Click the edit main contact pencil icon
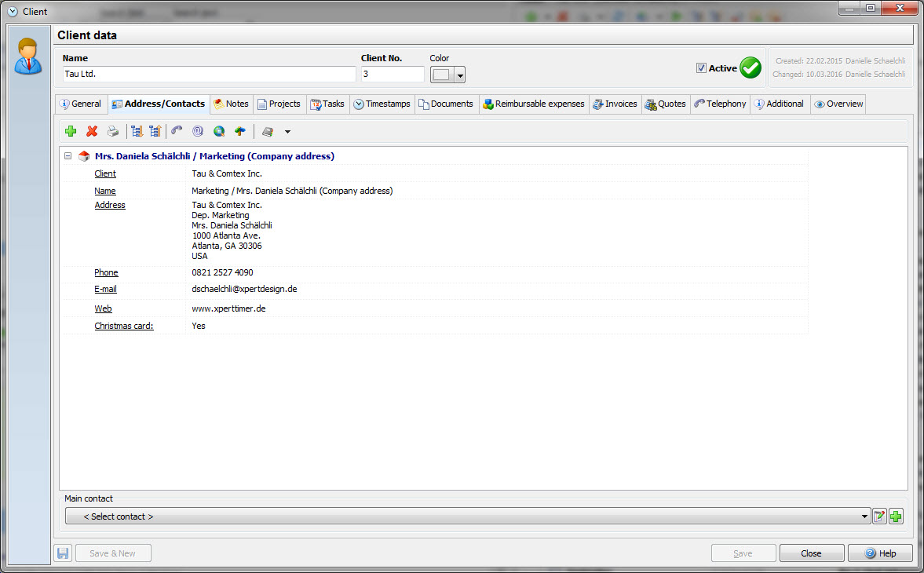The image size is (924, 573). (879, 516)
